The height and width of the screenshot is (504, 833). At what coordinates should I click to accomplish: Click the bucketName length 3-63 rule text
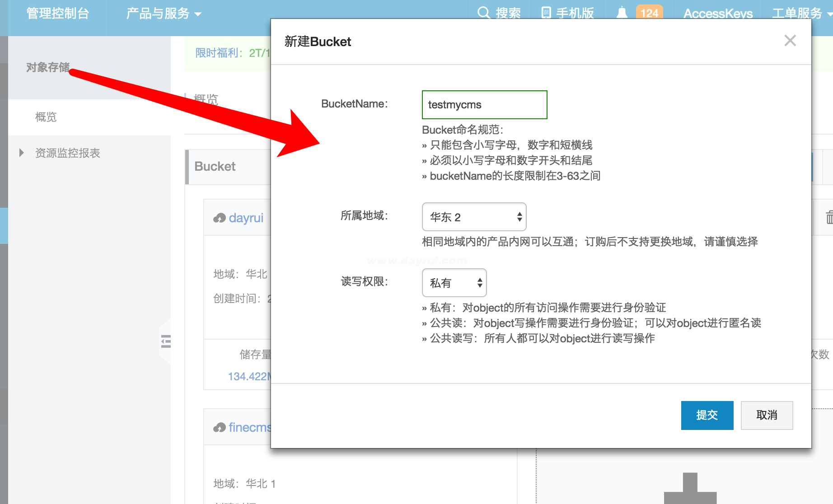(511, 176)
